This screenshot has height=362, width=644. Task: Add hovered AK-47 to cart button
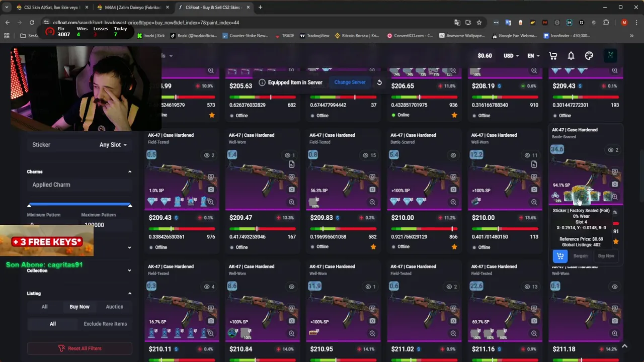click(560, 256)
